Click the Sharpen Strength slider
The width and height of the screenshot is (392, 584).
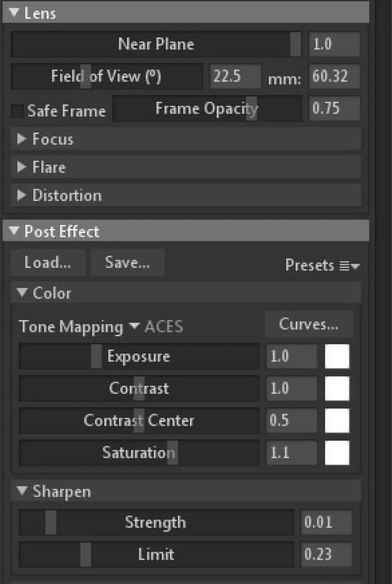pos(156,522)
